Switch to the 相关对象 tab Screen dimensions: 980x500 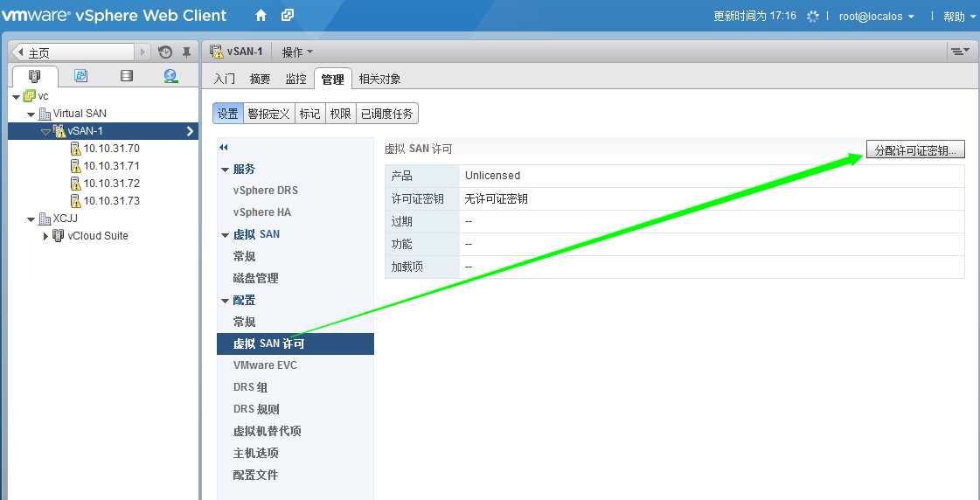tap(380, 79)
